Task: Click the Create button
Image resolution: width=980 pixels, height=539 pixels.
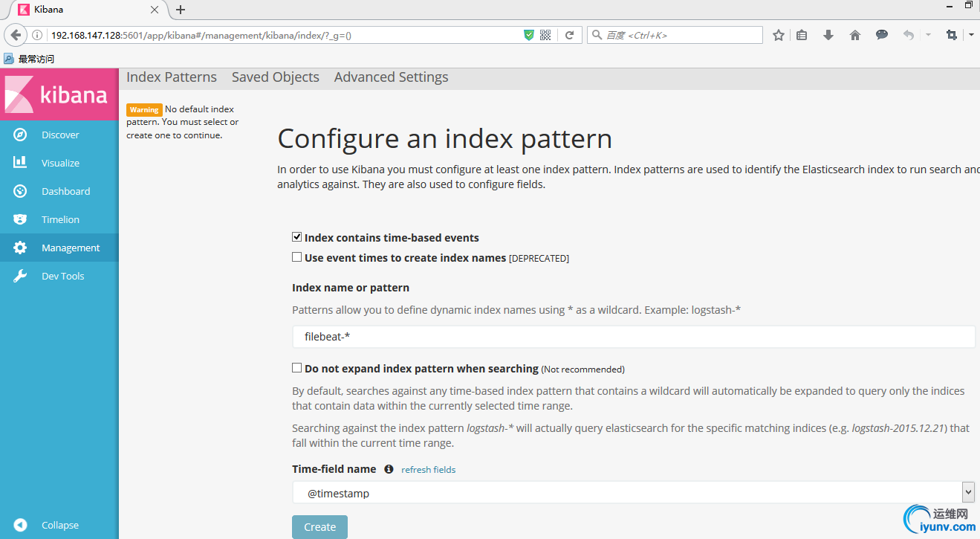Action: tap(319, 526)
